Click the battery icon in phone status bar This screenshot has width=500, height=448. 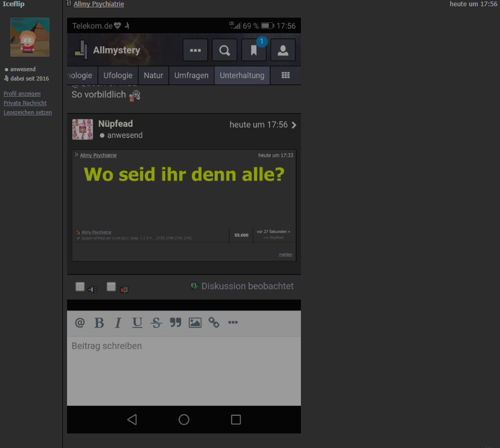click(x=267, y=26)
